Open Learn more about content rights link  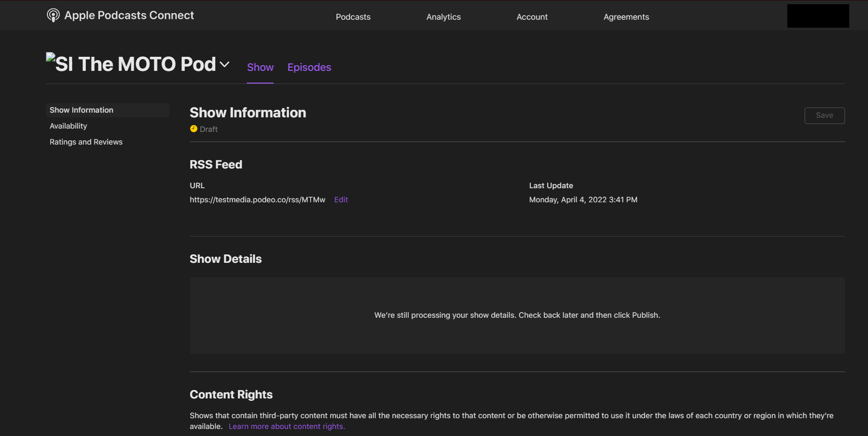287,426
